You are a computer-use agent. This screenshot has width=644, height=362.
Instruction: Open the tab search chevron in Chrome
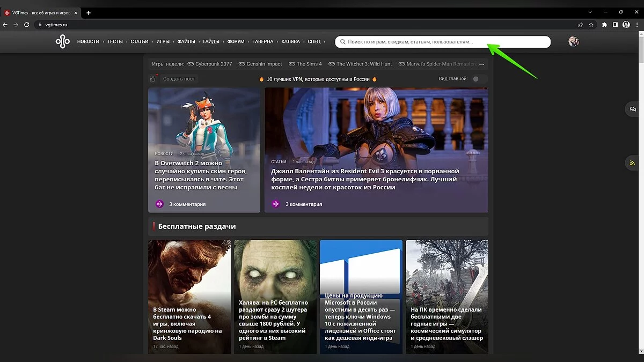[x=590, y=12]
